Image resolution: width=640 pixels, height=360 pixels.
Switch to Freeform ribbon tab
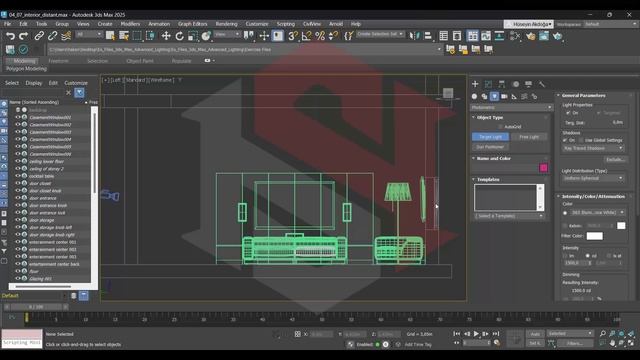pos(58,61)
